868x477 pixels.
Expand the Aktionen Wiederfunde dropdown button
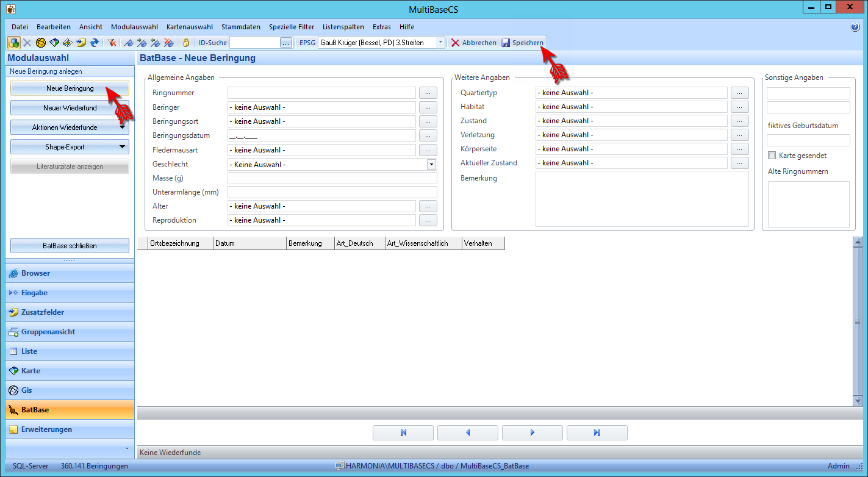(70, 127)
